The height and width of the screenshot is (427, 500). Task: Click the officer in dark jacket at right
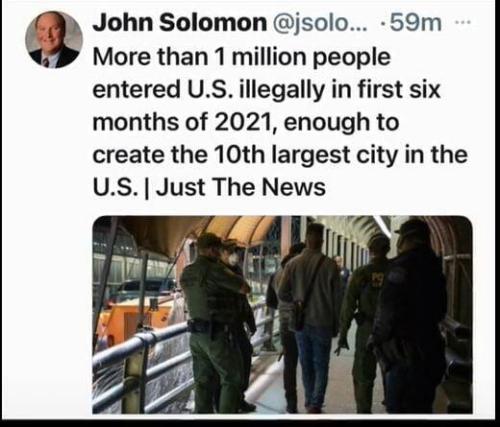coord(412,317)
